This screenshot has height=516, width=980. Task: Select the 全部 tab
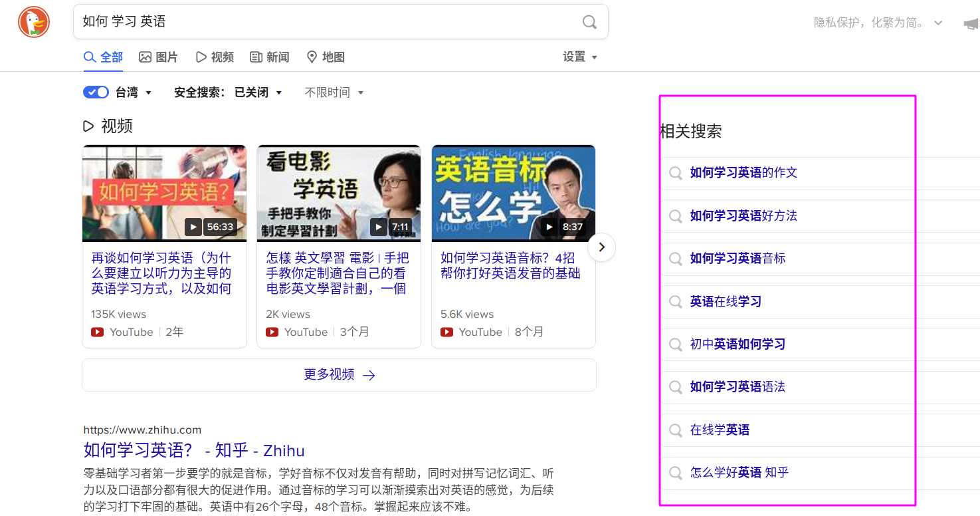click(x=103, y=57)
